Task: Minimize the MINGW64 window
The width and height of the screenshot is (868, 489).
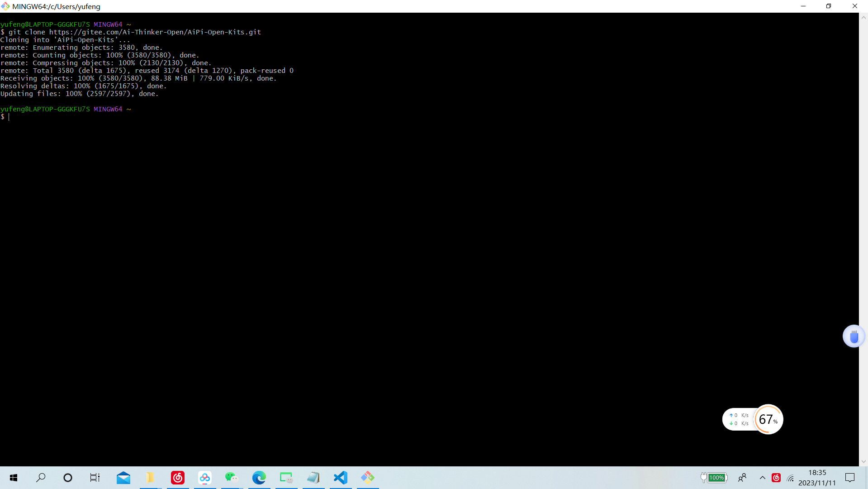Action: point(803,6)
